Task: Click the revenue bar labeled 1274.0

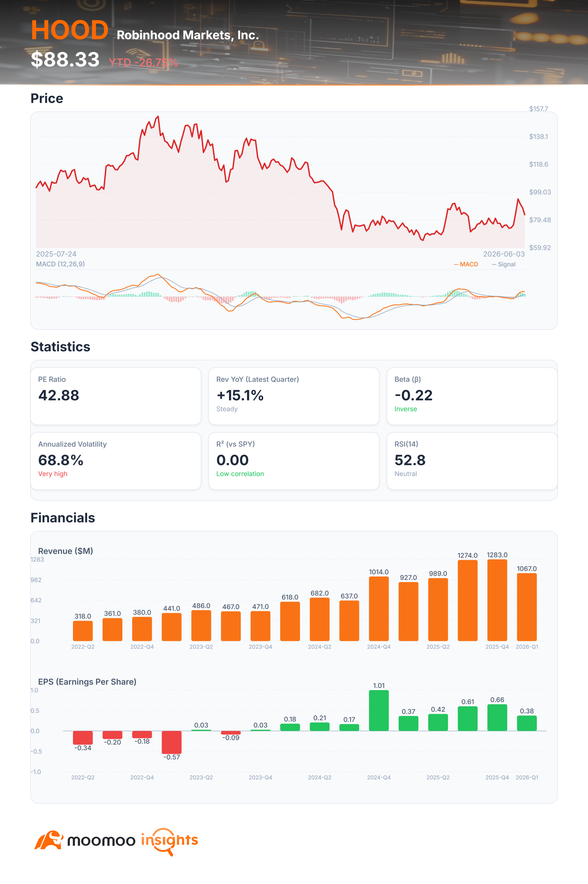Action: pyautogui.click(x=467, y=600)
